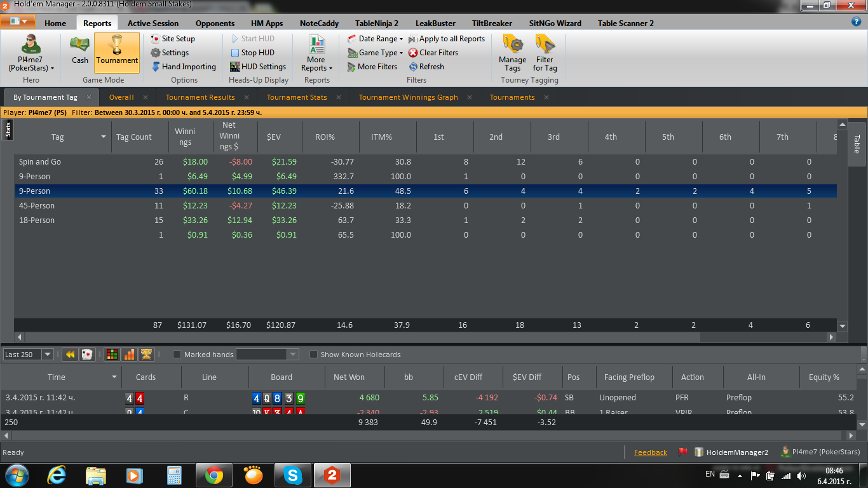Open the Tournaments report tab
Viewport: 868px width, 488px height.
pyautogui.click(x=512, y=97)
